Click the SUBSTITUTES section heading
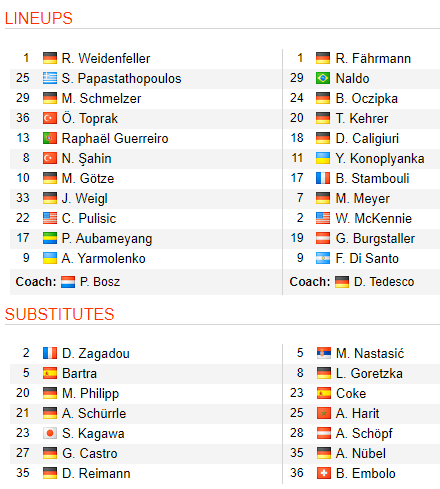 pyautogui.click(x=60, y=314)
